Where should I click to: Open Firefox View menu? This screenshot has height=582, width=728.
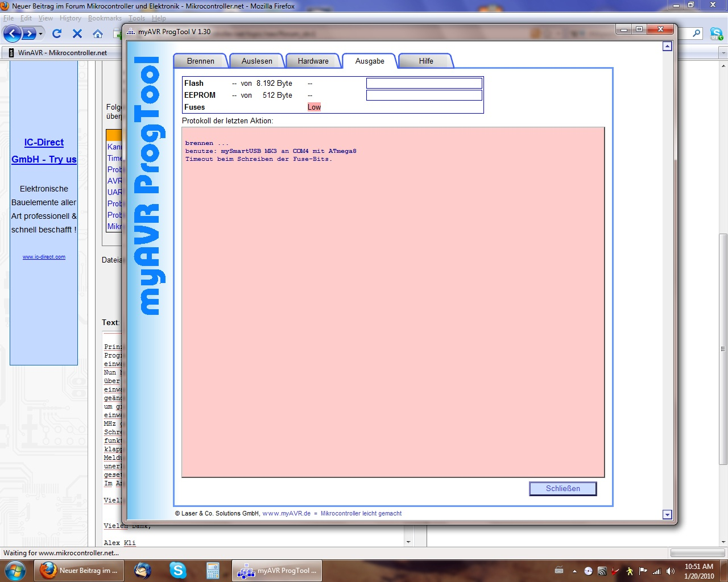[x=45, y=18]
